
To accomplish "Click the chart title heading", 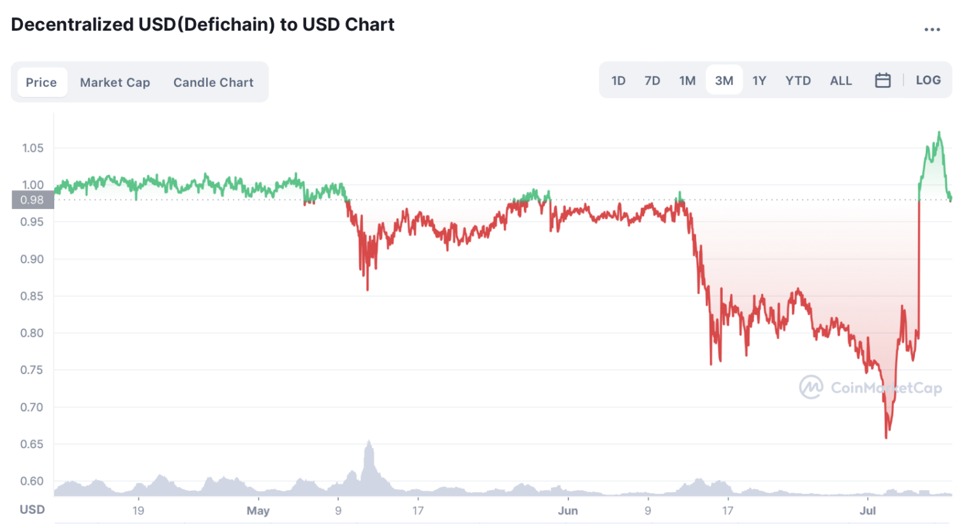I will [203, 25].
